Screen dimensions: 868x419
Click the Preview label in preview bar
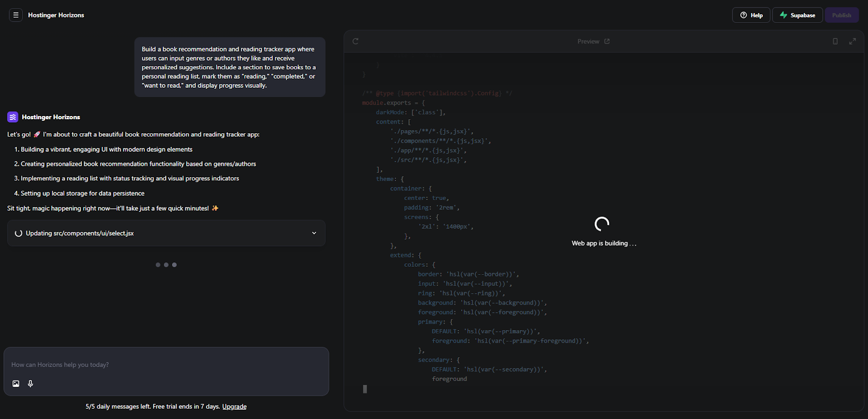pos(588,41)
